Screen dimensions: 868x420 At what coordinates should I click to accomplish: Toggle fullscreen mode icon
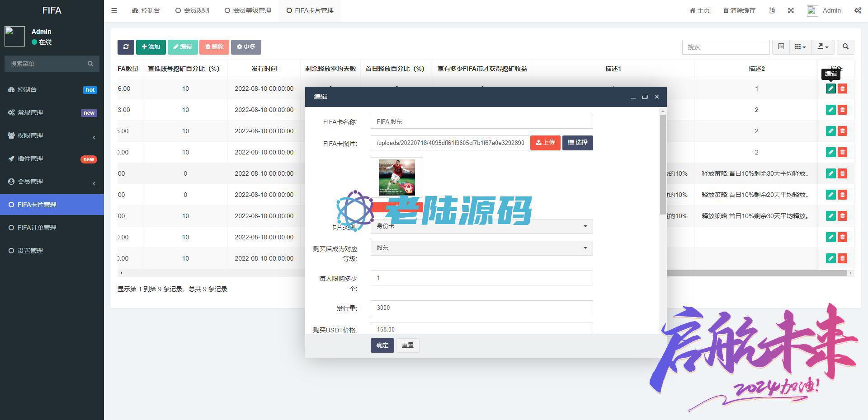tap(791, 10)
